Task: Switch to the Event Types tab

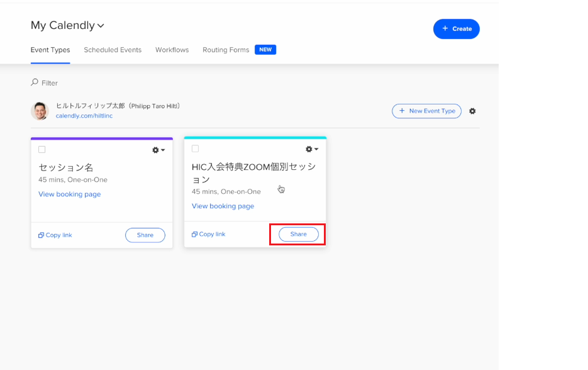Action: coord(50,50)
